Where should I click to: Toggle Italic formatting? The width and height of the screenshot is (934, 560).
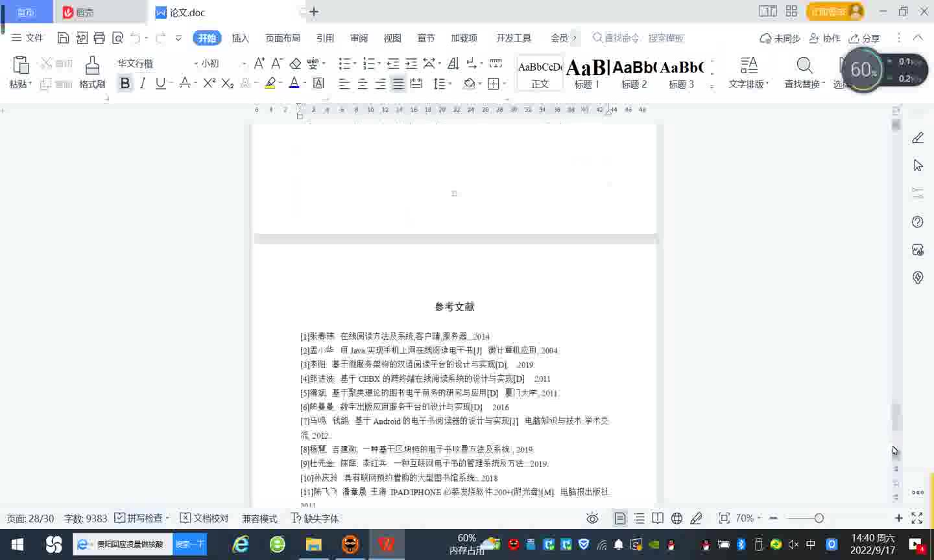pos(143,83)
